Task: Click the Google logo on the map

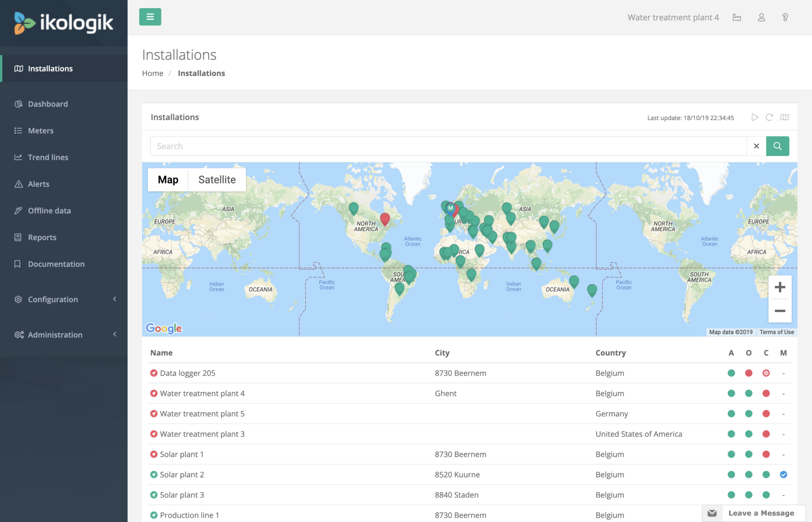Action: [164, 328]
